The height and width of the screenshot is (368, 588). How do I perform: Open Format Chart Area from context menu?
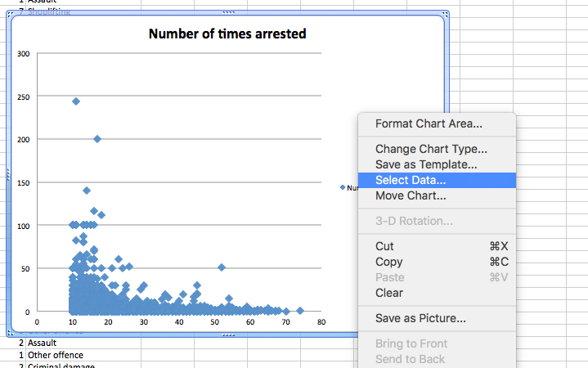point(428,124)
